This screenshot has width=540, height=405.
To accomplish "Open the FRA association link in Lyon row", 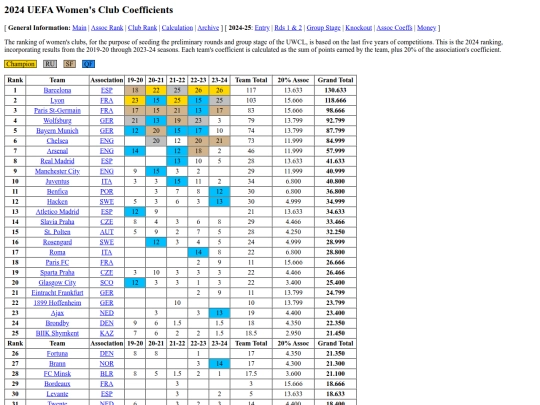I will [107, 101].
